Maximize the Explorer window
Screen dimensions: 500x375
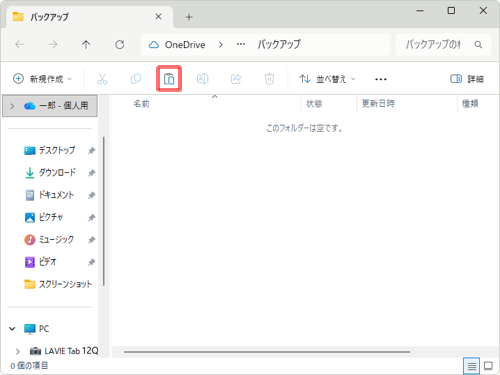(451, 11)
